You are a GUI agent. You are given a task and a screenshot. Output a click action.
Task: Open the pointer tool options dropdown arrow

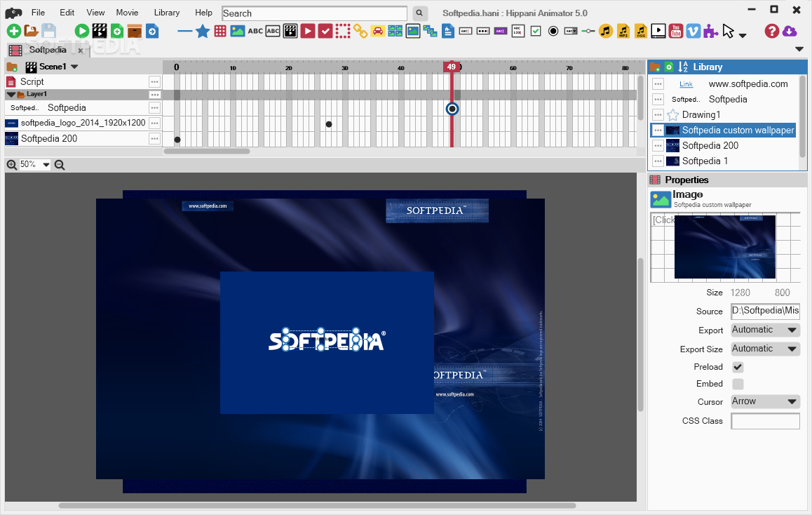point(743,35)
